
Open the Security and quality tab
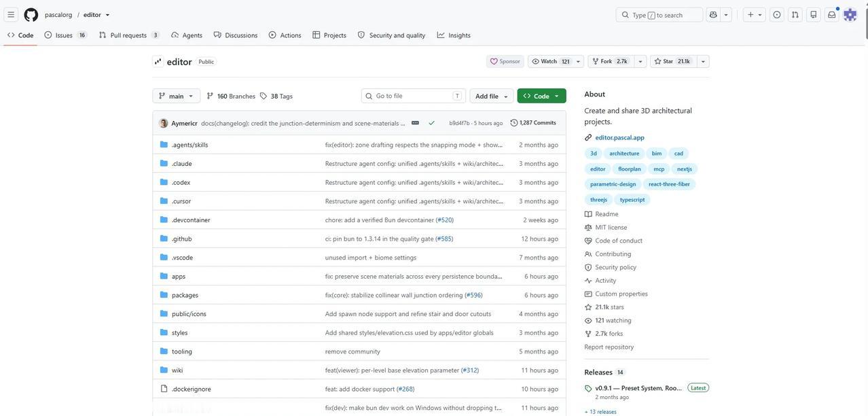tap(392, 35)
